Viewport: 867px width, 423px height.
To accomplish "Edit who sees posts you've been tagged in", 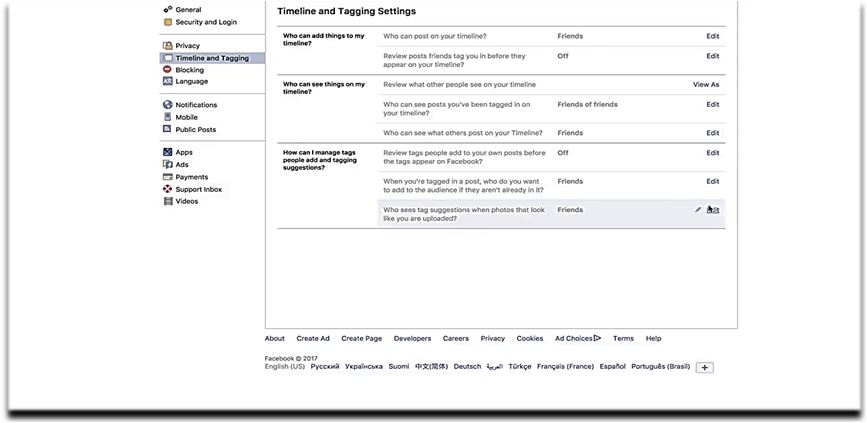I will pos(713,105).
